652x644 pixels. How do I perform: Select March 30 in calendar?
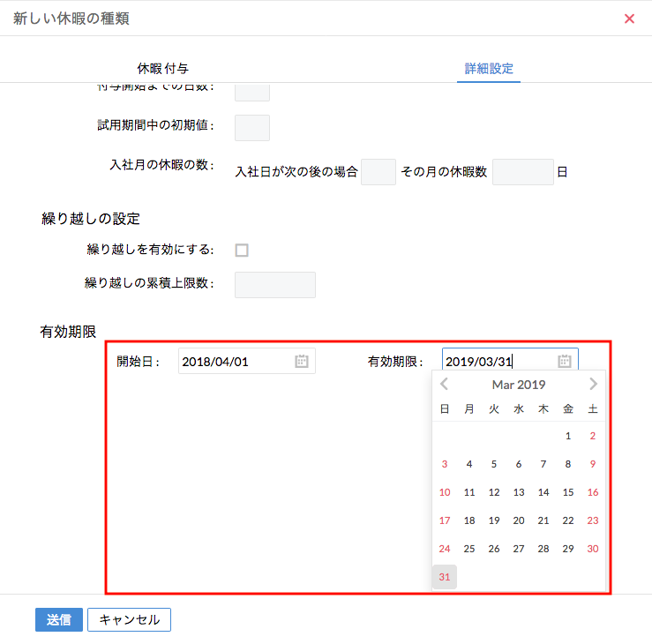593,549
